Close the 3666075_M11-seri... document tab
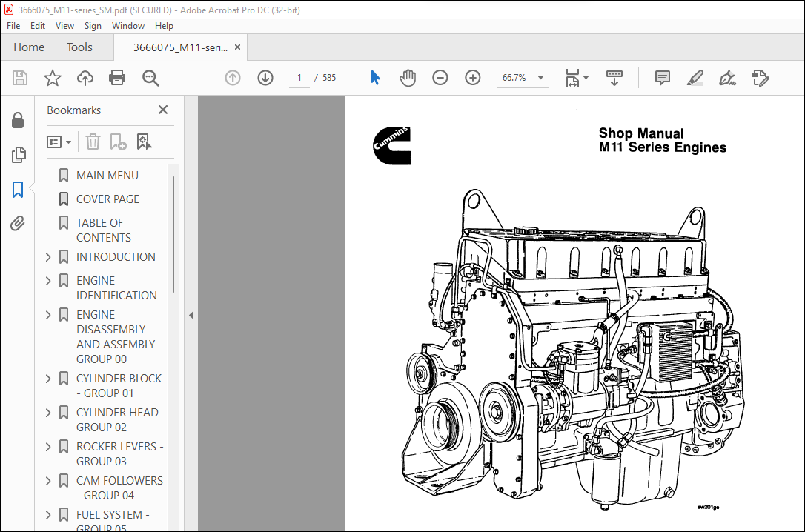805x532 pixels. click(x=237, y=47)
